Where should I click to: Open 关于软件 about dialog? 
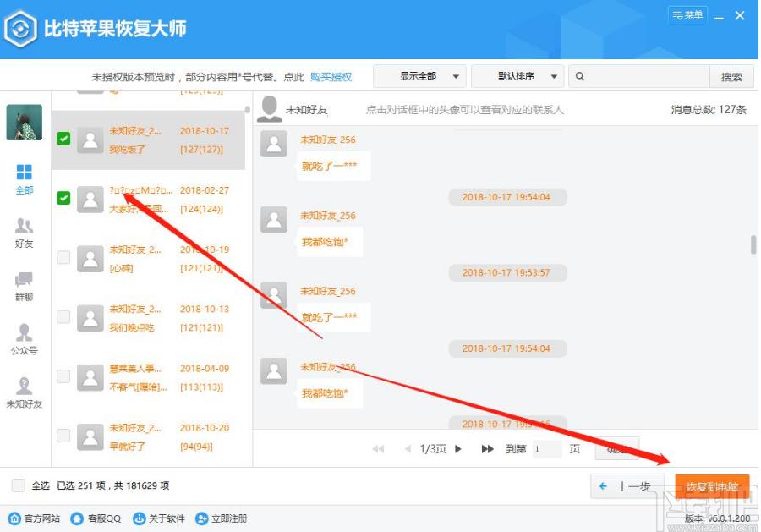[x=159, y=518]
